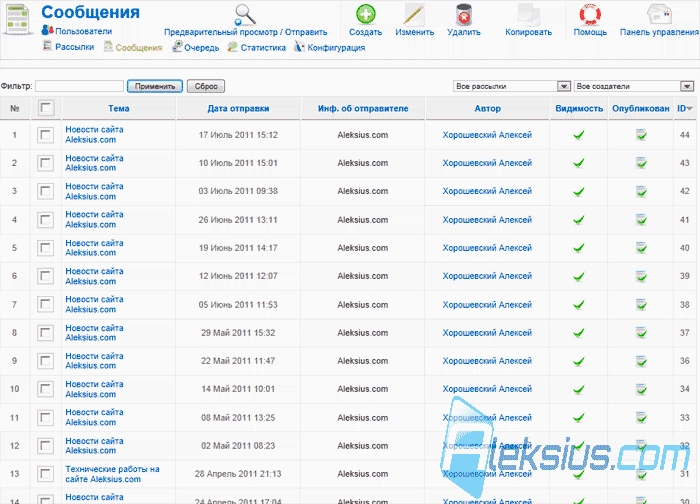Screen dimensions: 700x504
Task: Click the magnifier preview/send icon
Action: pyautogui.click(x=245, y=15)
